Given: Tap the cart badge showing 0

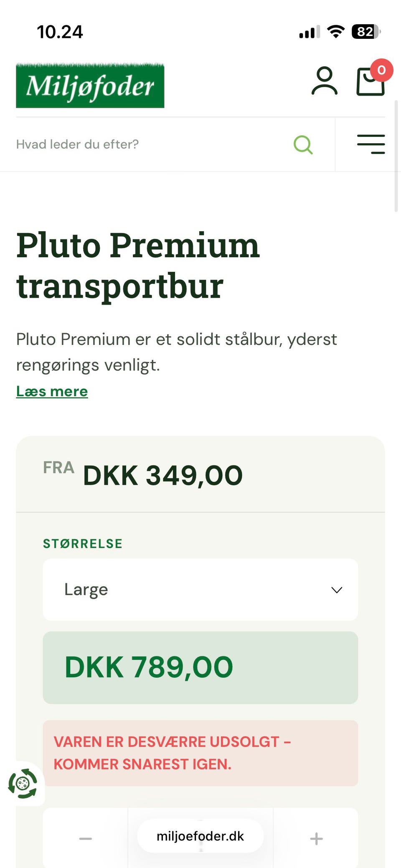Looking at the screenshot, I should pyautogui.click(x=381, y=70).
